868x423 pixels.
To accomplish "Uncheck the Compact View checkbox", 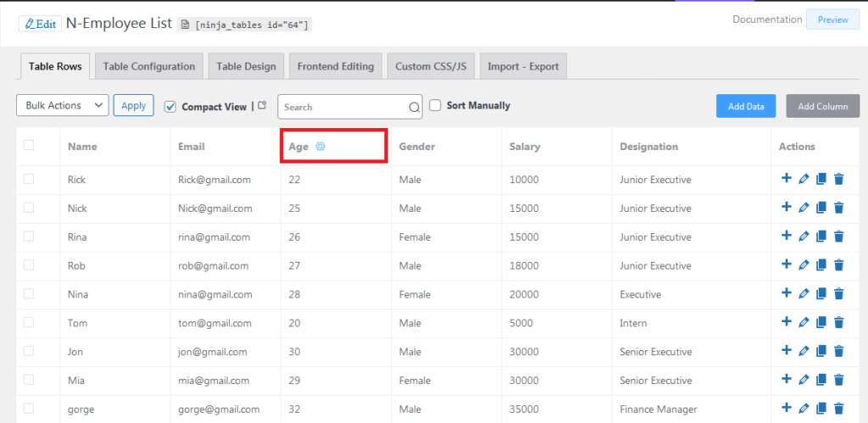I will click(170, 106).
